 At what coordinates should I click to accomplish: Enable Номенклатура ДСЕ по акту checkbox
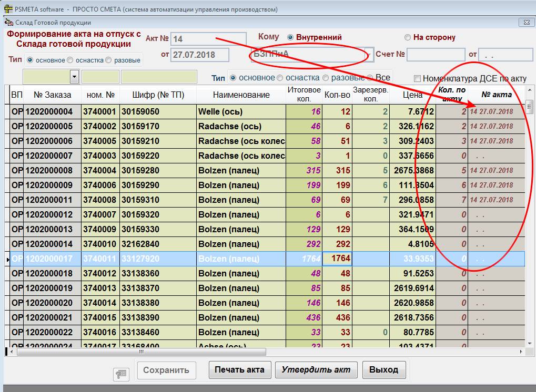417,79
